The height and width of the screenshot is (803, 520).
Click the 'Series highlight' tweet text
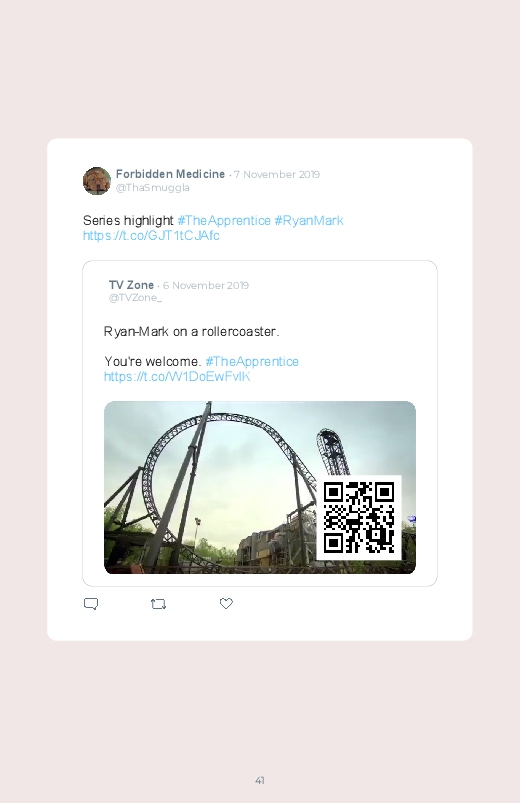(128, 220)
